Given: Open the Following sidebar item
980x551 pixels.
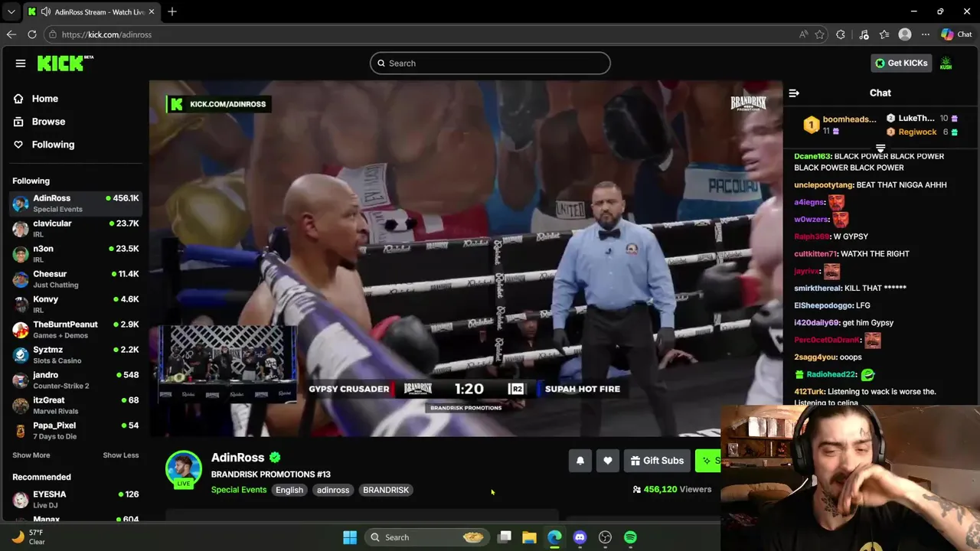Looking at the screenshot, I should [x=53, y=145].
